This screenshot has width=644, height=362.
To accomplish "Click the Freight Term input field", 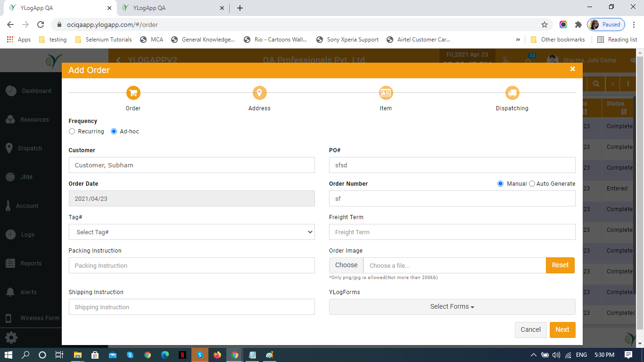I will coord(452,232).
